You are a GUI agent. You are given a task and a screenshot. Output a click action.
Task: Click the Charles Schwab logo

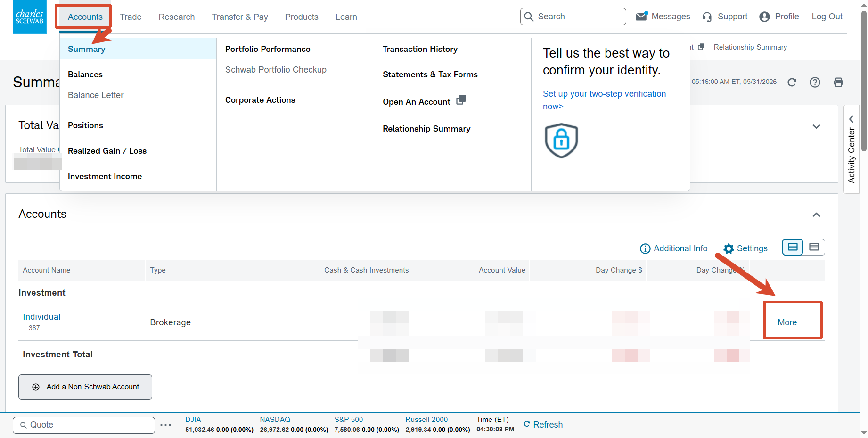[30, 17]
